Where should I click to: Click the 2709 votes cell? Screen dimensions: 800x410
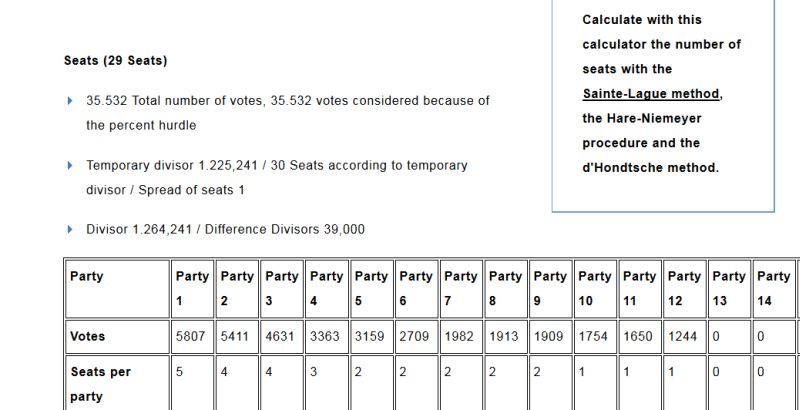[x=416, y=337]
